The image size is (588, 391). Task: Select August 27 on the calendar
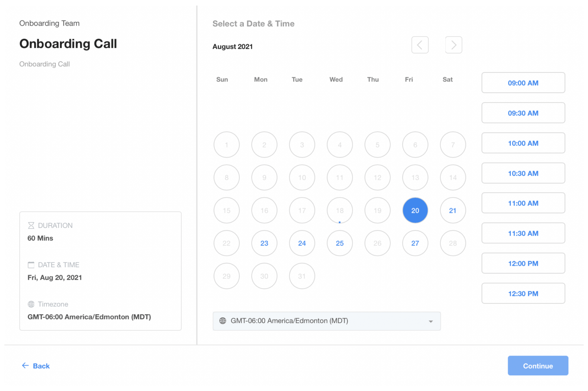(x=415, y=243)
